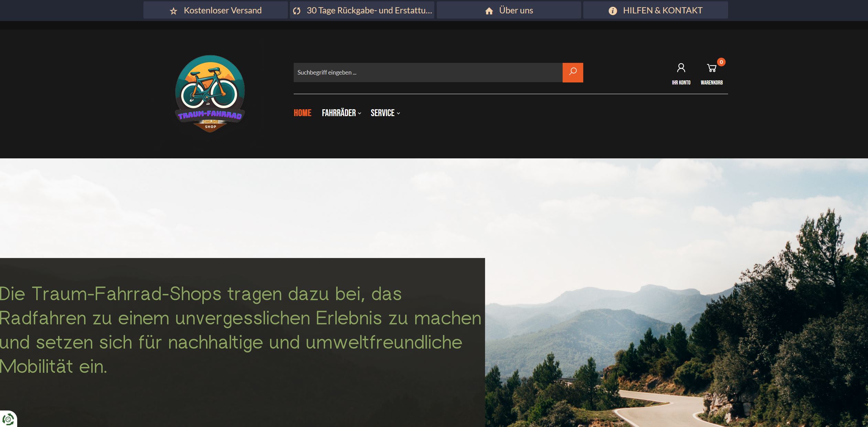Image resolution: width=868 pixels, height=427 pixels.
Task: Click the circular arrows return-policy icon
Action: 296,11
